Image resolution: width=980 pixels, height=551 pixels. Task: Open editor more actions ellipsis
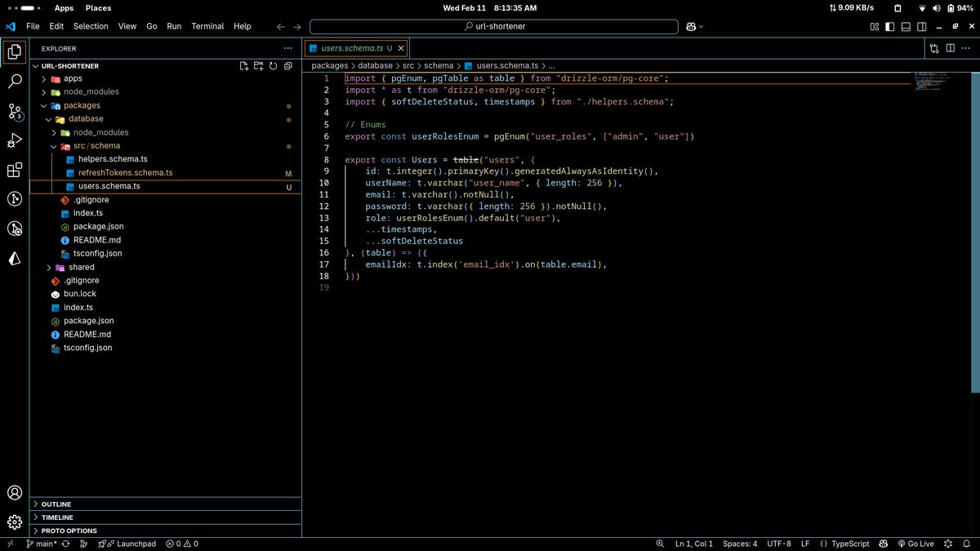point(967,48)
